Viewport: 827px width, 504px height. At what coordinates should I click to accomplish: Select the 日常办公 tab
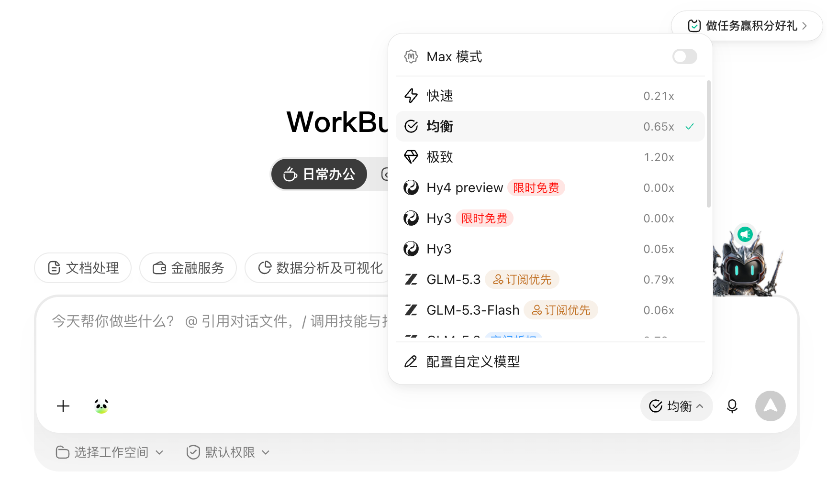point(319,174)
